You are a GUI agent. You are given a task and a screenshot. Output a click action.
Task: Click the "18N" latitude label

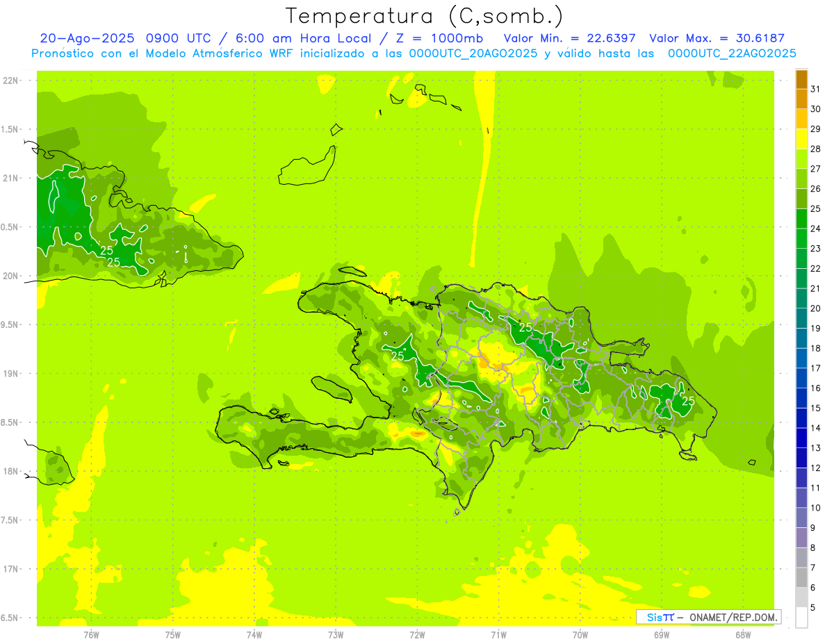pos(12,472)
